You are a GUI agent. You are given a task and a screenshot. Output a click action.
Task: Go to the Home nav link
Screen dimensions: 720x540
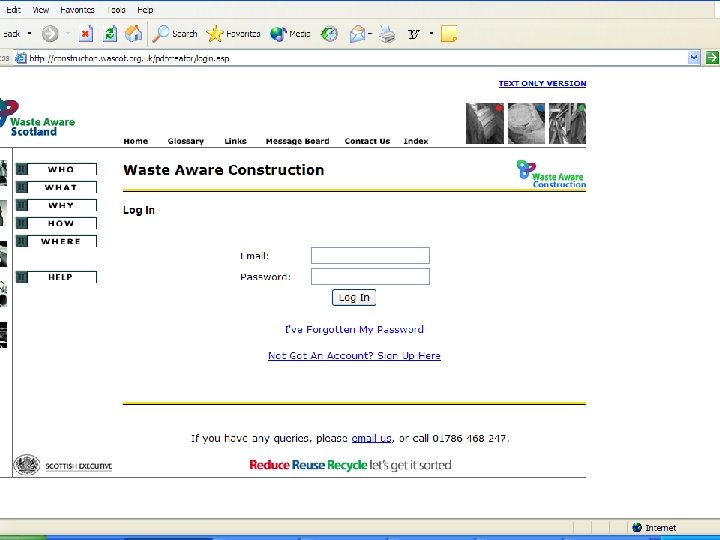(135, 141)
